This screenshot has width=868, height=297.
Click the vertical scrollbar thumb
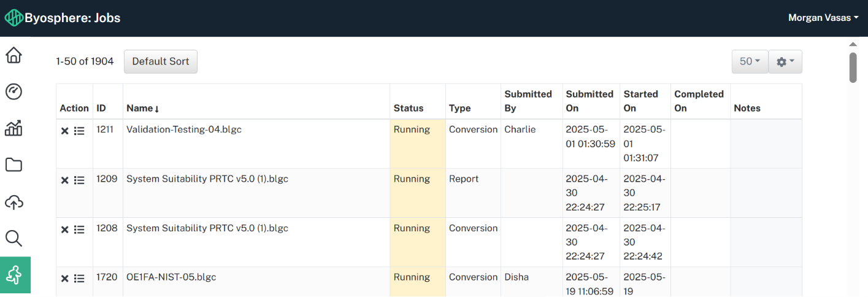point(853,67)
